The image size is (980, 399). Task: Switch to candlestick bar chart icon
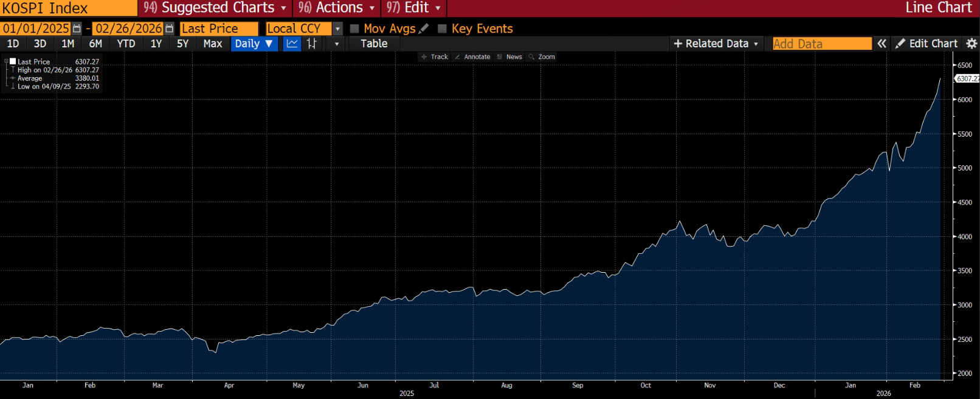point(312,44)
